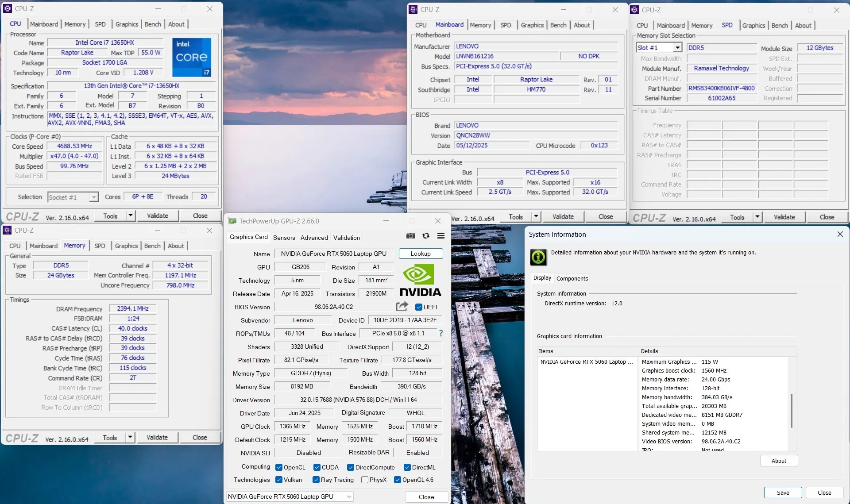
Task: Click the GPU-Z refresh icon
Action: (x=426, y=236)
